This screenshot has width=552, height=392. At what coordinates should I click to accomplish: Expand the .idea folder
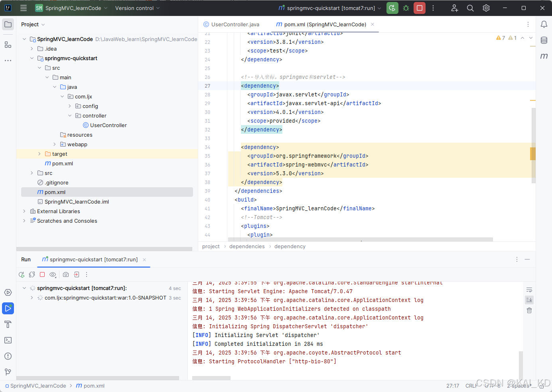point(32,49)
